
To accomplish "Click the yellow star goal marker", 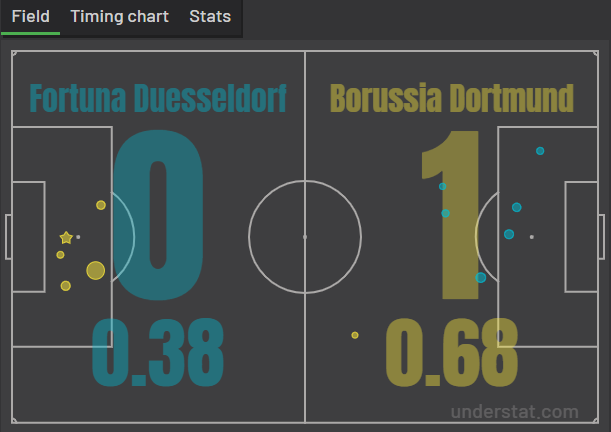I will [x=67, y=238].
